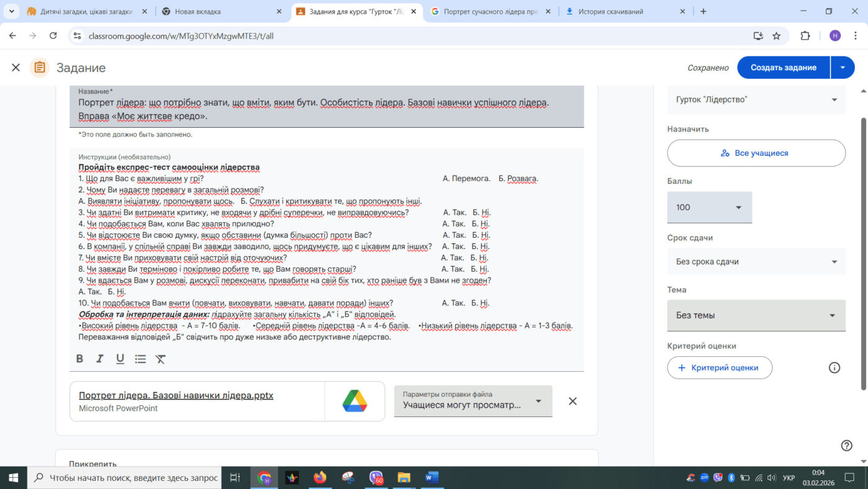The image size is (868, 489).
Task: Open grading criterion info icon
Action: [x=835, y=367]
